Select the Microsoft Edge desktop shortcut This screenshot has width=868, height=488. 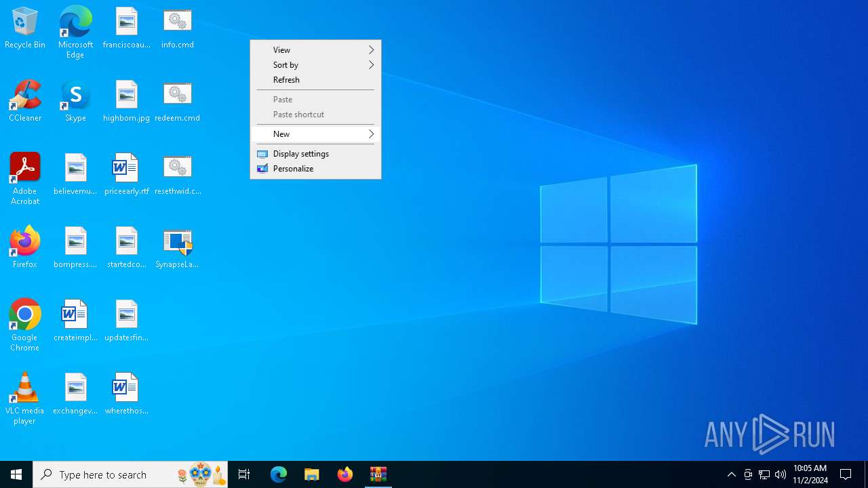(75, 33)
